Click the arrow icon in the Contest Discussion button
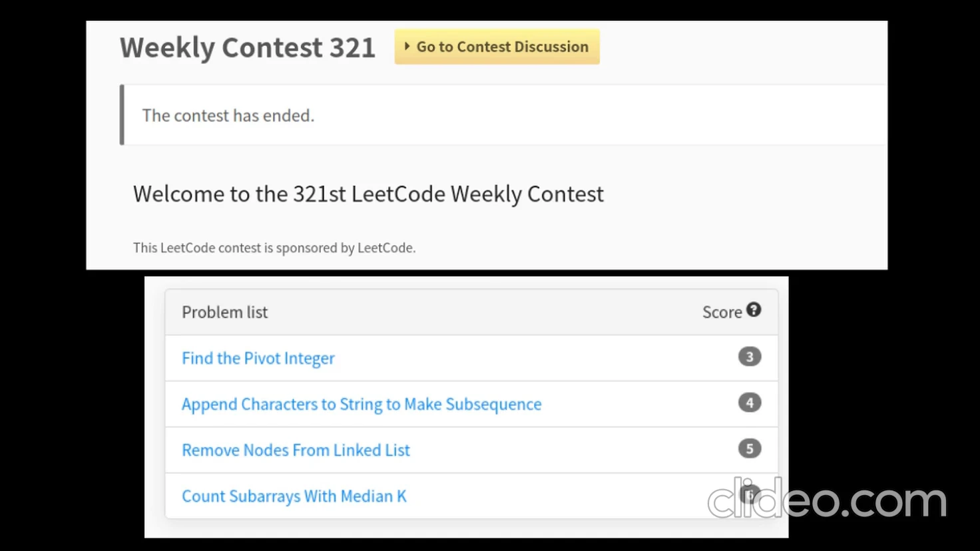 click(407, 47)
